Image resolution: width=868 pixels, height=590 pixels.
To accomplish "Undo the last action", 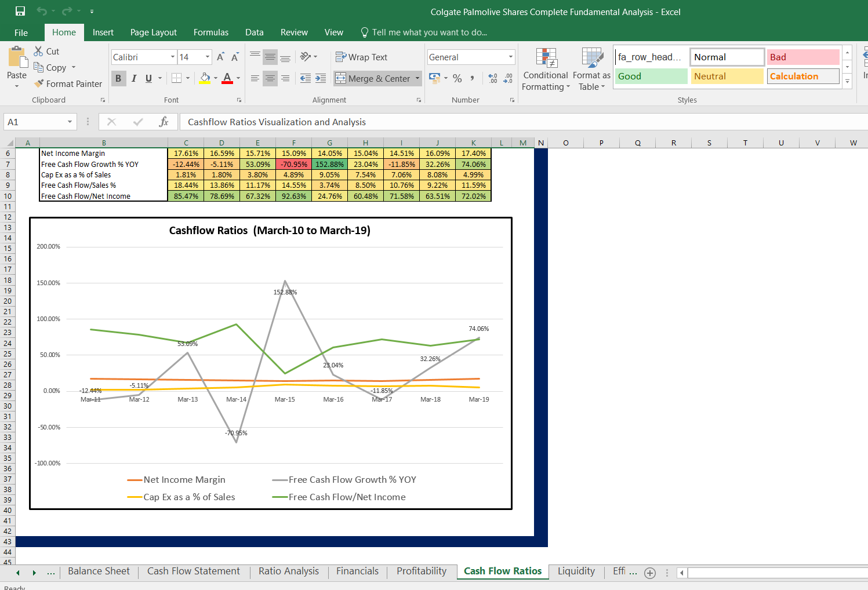I will 41,11.
